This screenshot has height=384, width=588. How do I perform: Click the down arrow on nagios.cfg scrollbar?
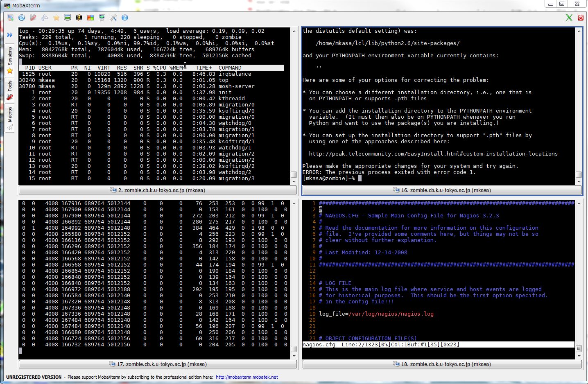point(579,356)
